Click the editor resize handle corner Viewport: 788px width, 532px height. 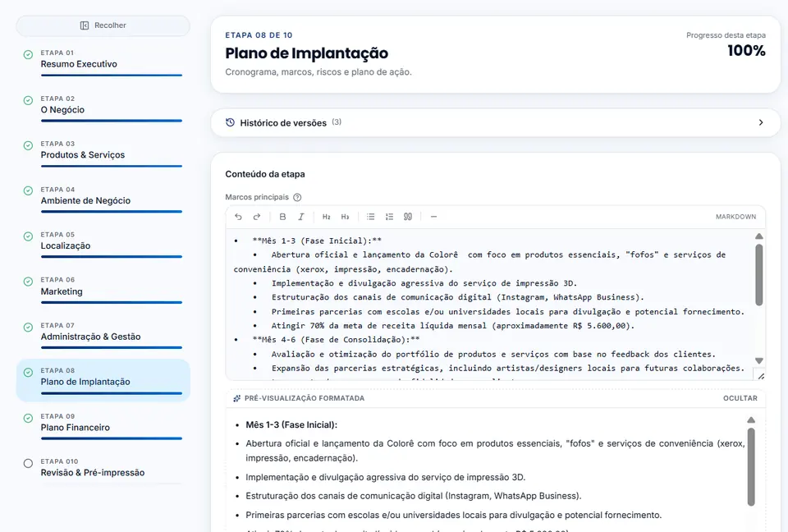pos(761,376)
